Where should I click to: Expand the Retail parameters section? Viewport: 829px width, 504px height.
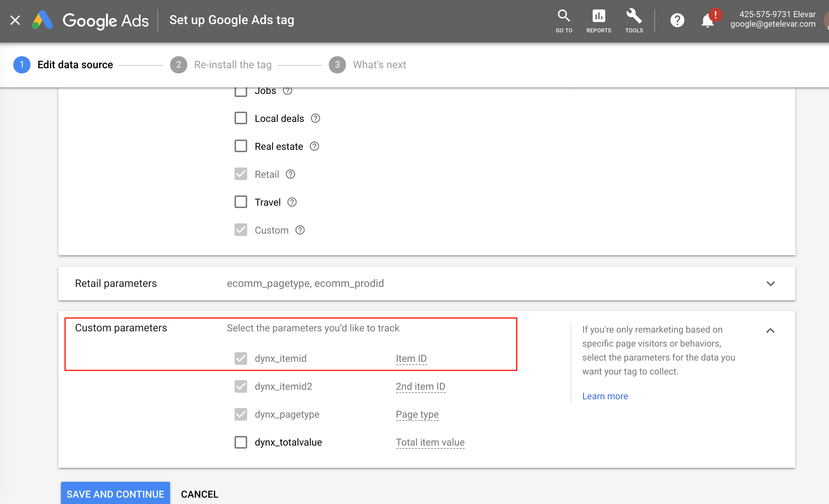coord(771,284)
